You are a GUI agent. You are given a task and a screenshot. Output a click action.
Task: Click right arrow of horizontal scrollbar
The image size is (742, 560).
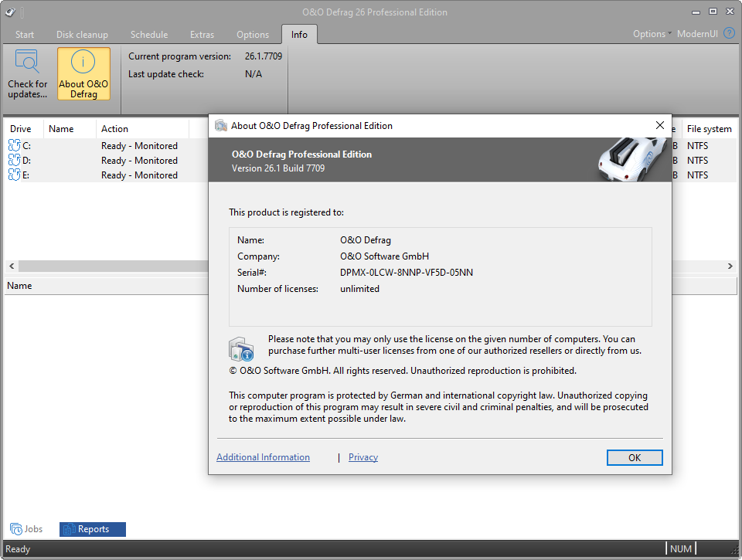pyautogui.click(x=730, y=266)
